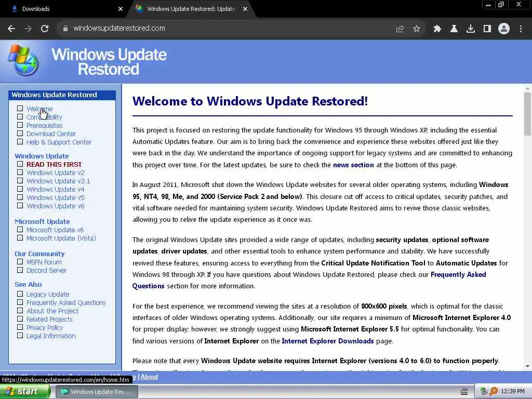Viewport: 532px width, 399px height.
Task: Close the Windows Update Restored tab
Action: (x=245, y=9)
